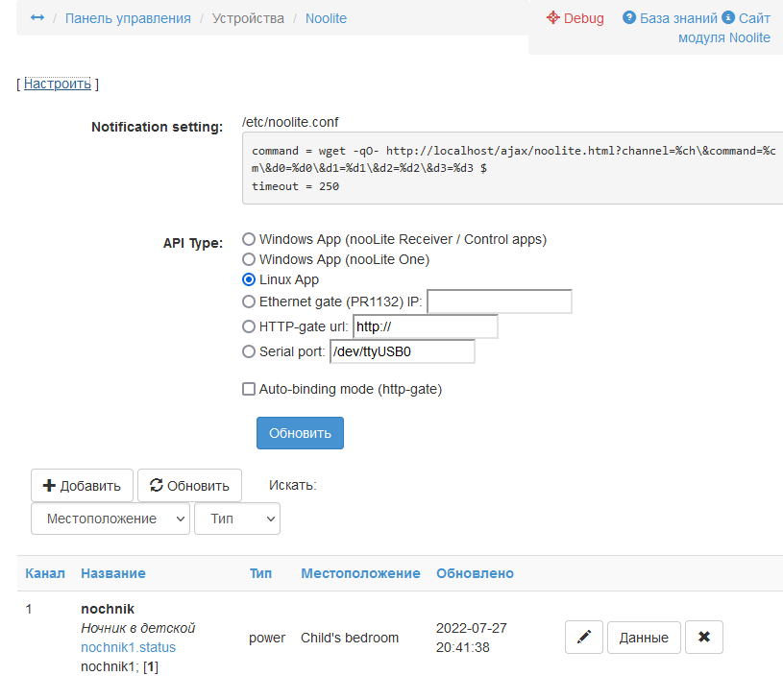Click the Настроить configuration link
Image resolution: width=783 pixels, height=700 pixels.
(x=58, y=84)
